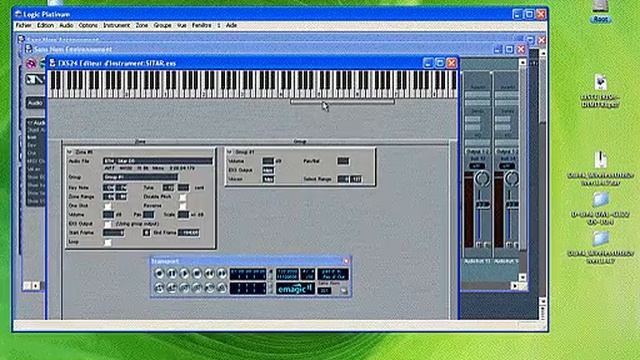
Task: Click the Zone column header in editor
Action: point(140,142)
